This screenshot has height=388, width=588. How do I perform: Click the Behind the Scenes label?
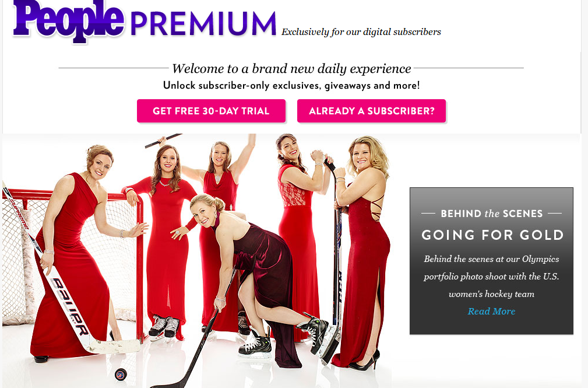tap(492, 214)
